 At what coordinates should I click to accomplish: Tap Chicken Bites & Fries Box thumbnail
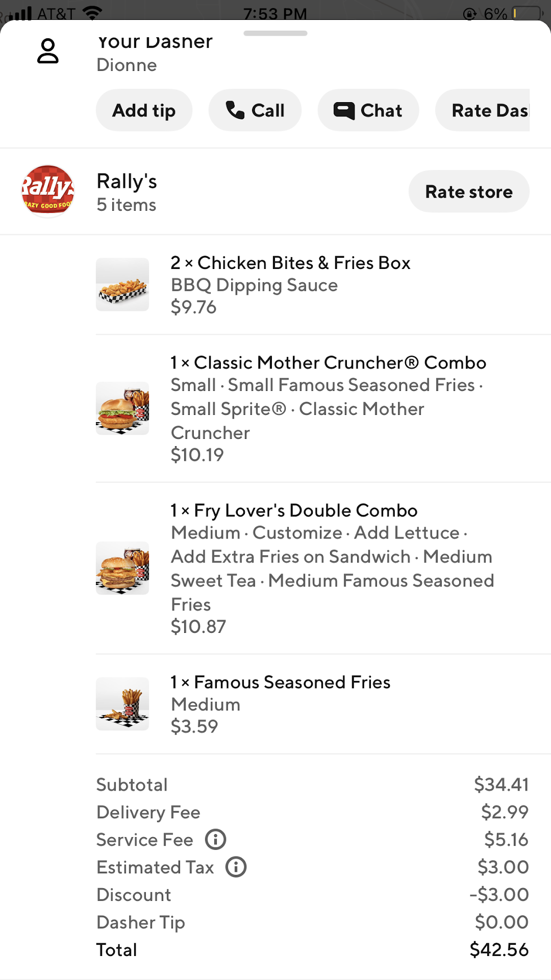[122, 285]
